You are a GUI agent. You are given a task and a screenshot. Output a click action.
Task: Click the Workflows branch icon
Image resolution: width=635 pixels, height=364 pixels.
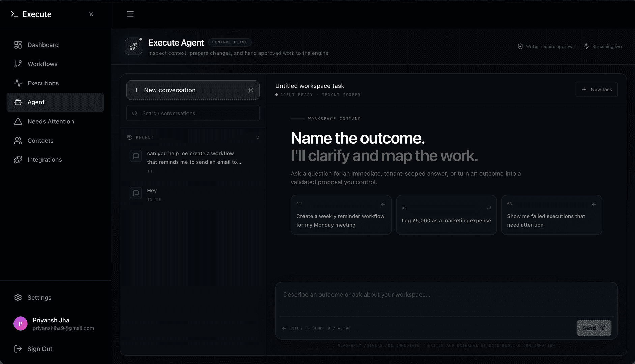[18, 64]
